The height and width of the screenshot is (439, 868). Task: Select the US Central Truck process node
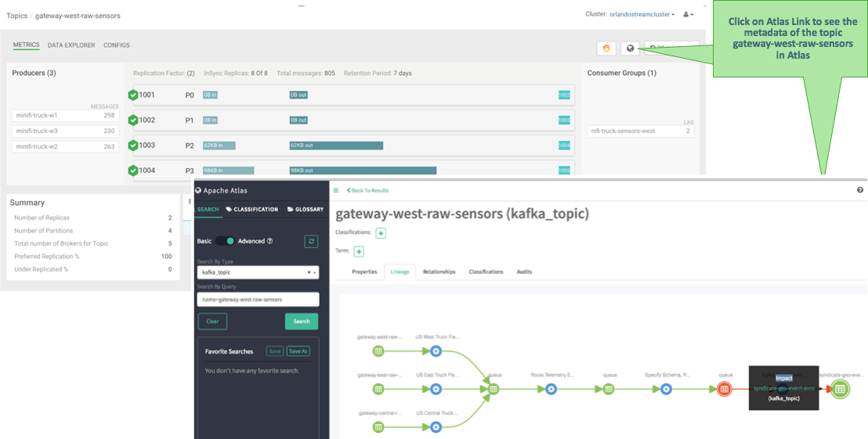(x=436, y=426)
